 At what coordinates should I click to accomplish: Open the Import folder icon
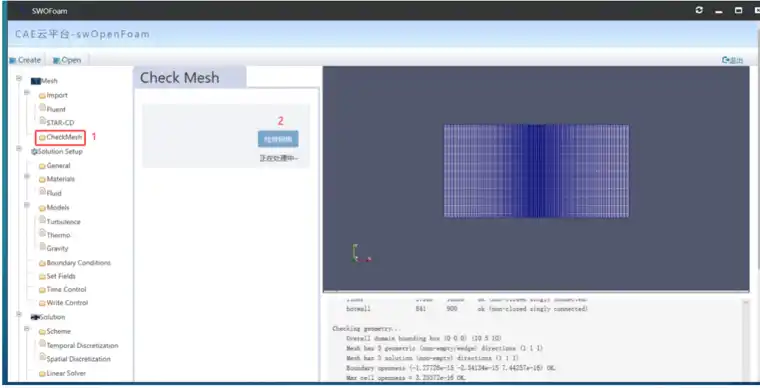[42, 96]
